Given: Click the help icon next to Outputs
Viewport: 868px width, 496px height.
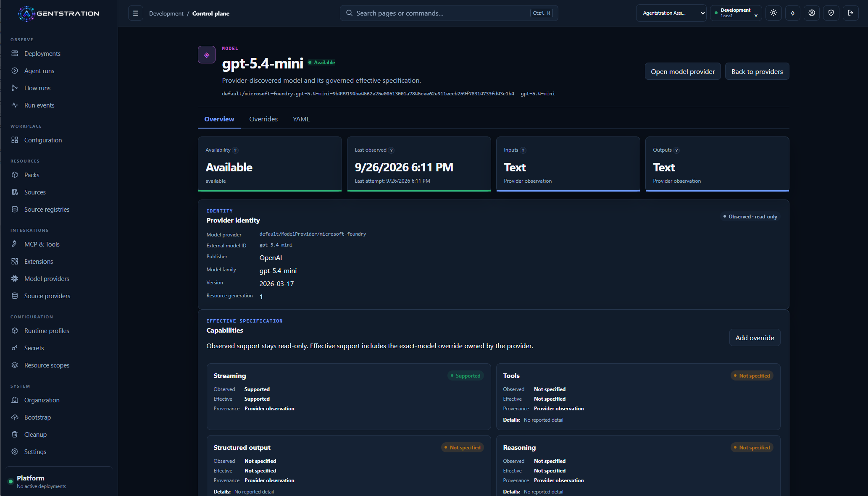Looking at the screenshot, I should [x=676, y=150].
